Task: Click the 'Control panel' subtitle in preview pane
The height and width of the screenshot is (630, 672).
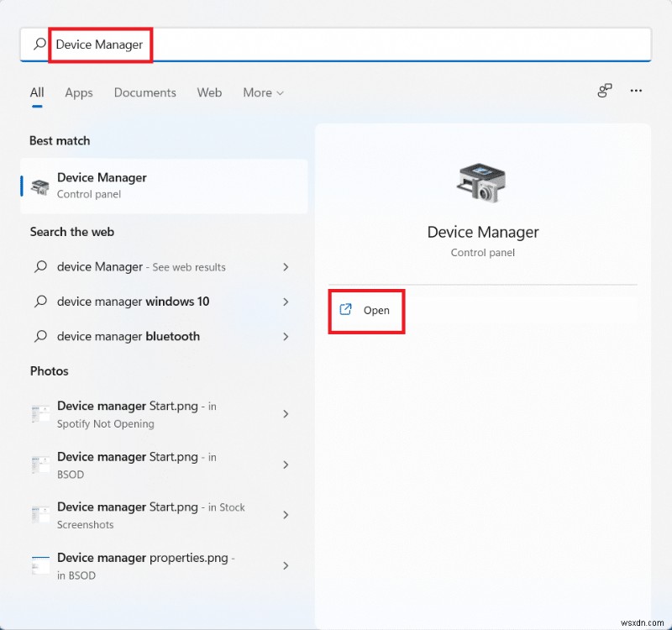Action: coord(482,253)
